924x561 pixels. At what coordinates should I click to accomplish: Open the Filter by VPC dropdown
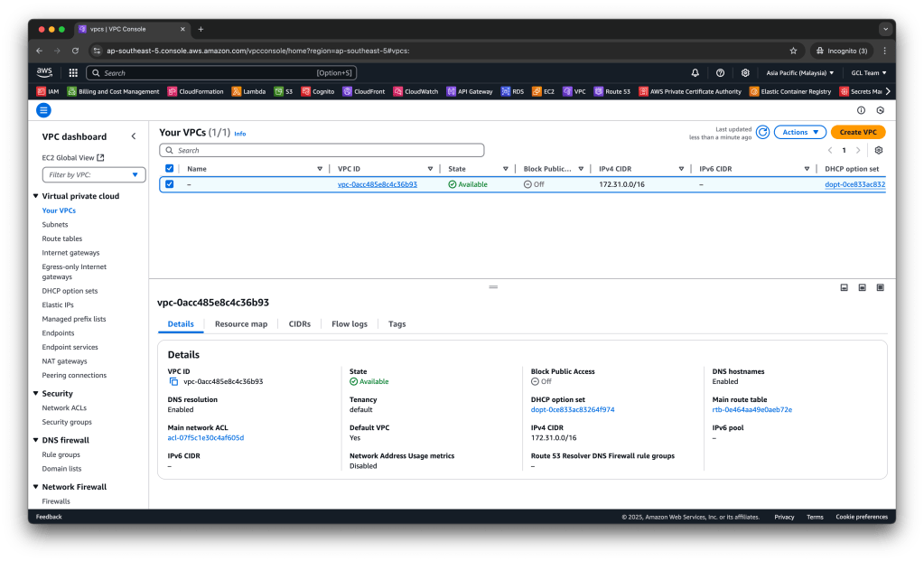(x=94, y=174)
